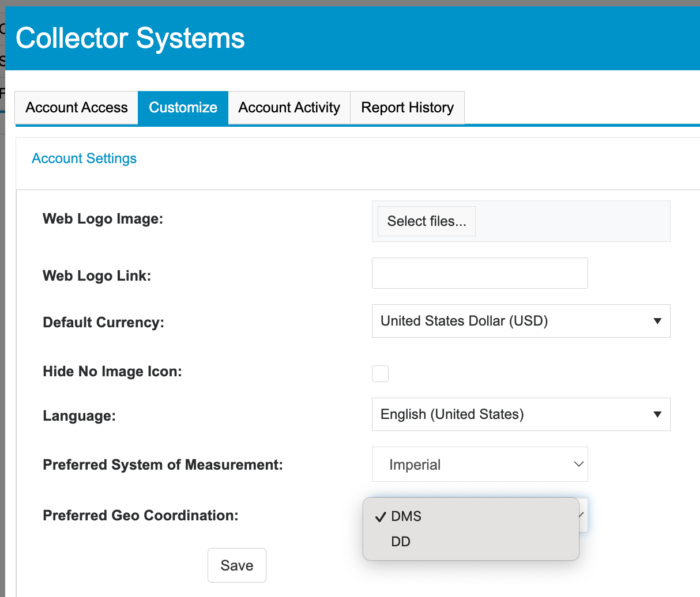Focus the Web Logo Link text field
Viewport: 700px width, 597px height.
coord(480,273)
